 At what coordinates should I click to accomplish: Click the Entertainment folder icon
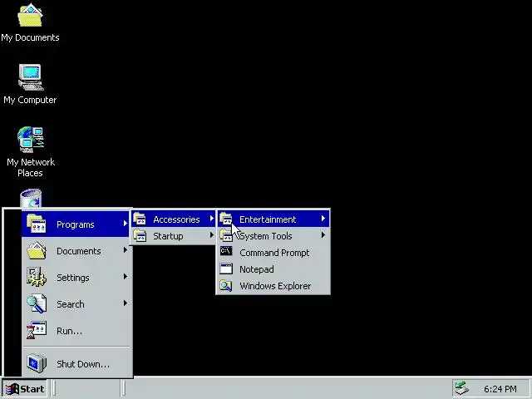(x=226, y=219)
